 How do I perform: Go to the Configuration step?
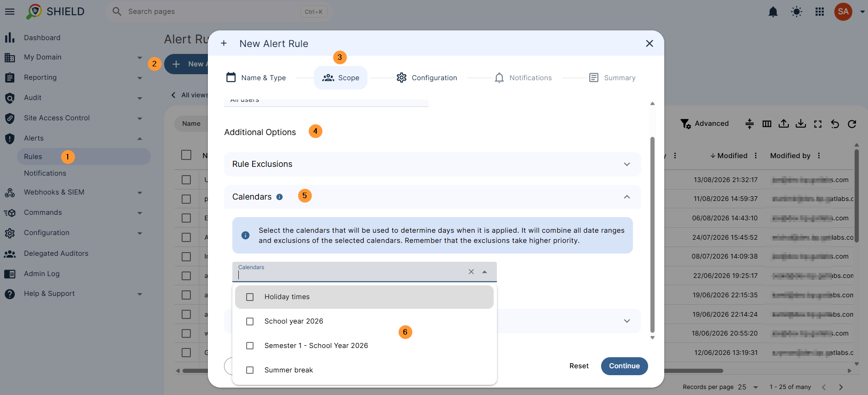(x=427, y=77)
